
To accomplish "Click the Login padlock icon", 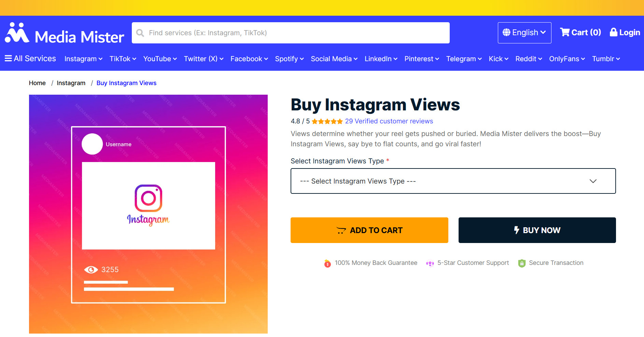I will point(614,32).
